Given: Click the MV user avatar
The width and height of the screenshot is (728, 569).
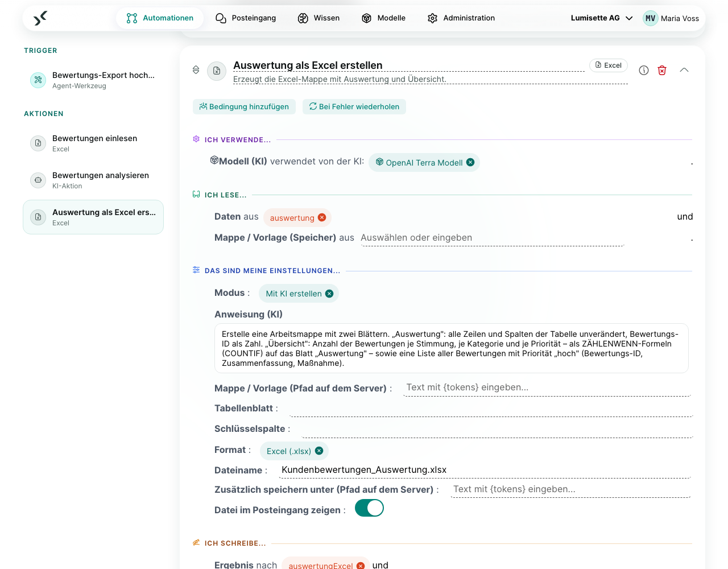Looking at the screenshot, I should coord(651,18).
